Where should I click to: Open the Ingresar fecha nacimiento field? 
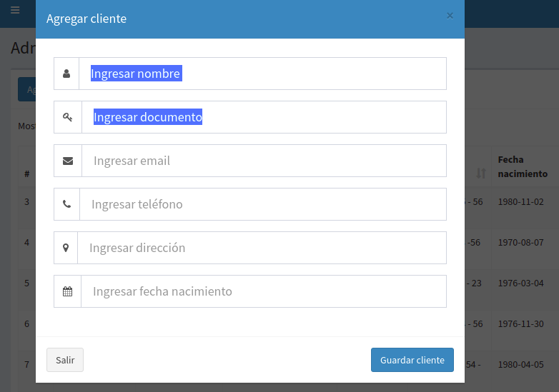click(x=263, y=291)
